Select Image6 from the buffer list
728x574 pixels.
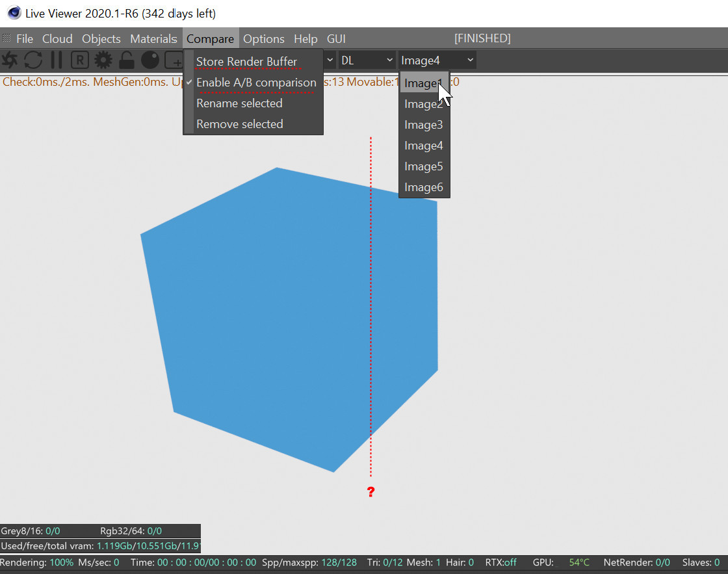click(x=424, y=187)
